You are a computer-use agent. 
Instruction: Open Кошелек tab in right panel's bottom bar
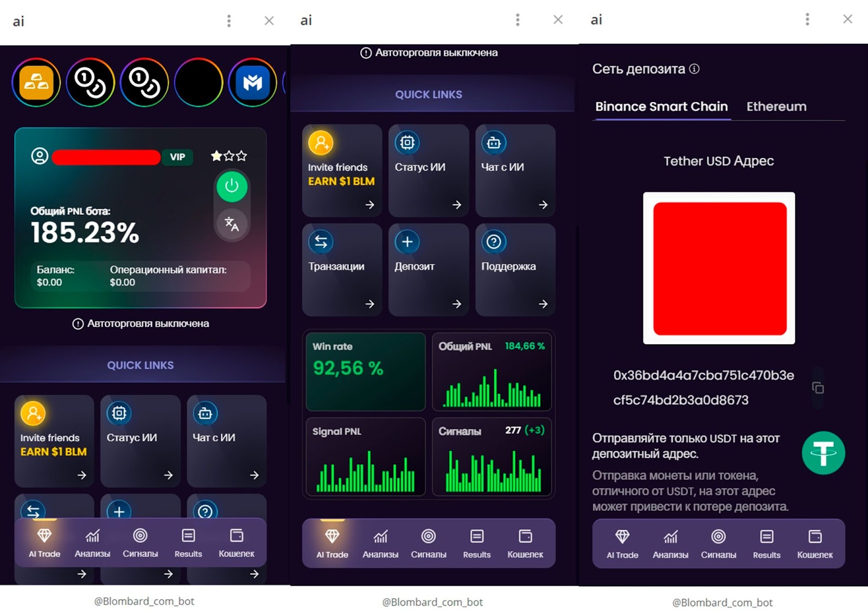[x=814, y=543]
